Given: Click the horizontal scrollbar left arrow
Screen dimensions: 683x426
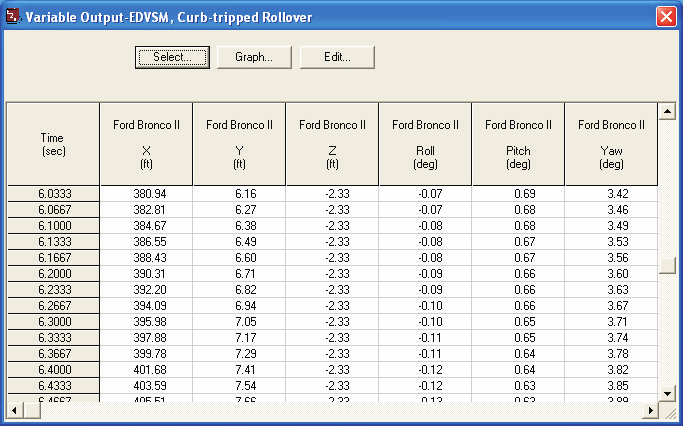Looking at the screenshot, I should (x=14, y=410).
